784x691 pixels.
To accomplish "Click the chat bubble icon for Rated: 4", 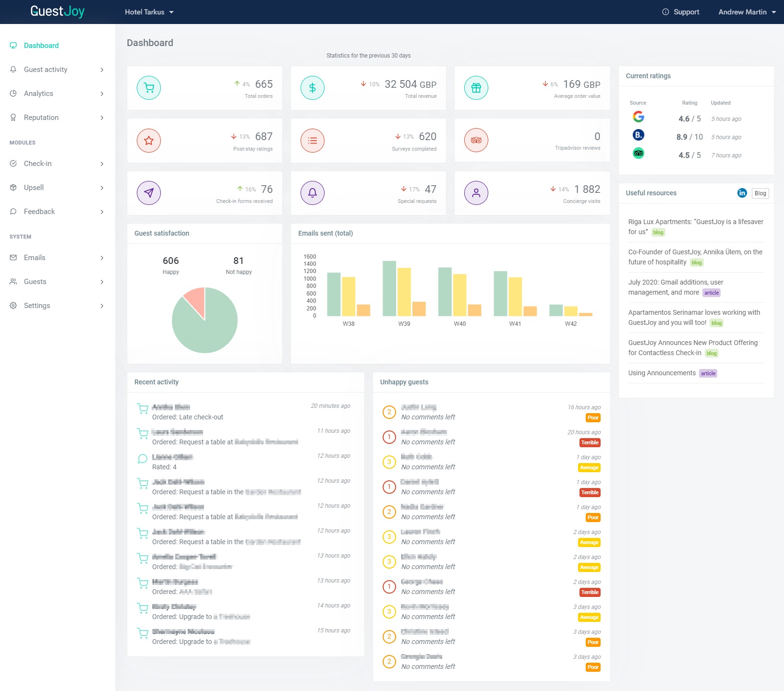I will [143, 459].
